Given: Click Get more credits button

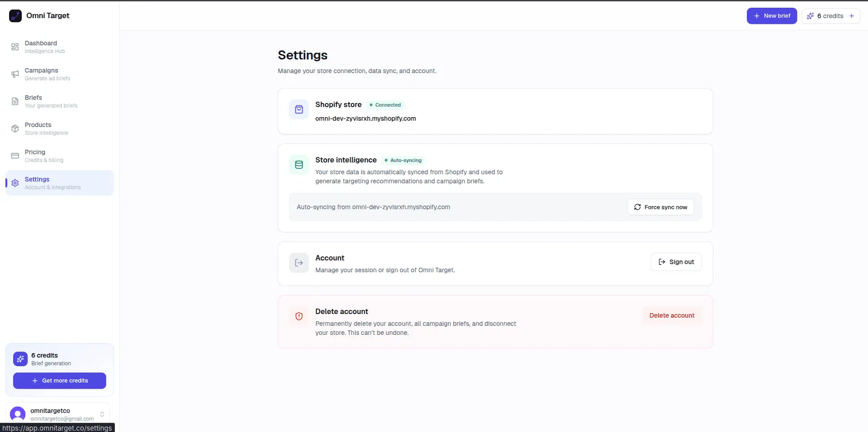Looking at the screenshot, I should 59,381.
